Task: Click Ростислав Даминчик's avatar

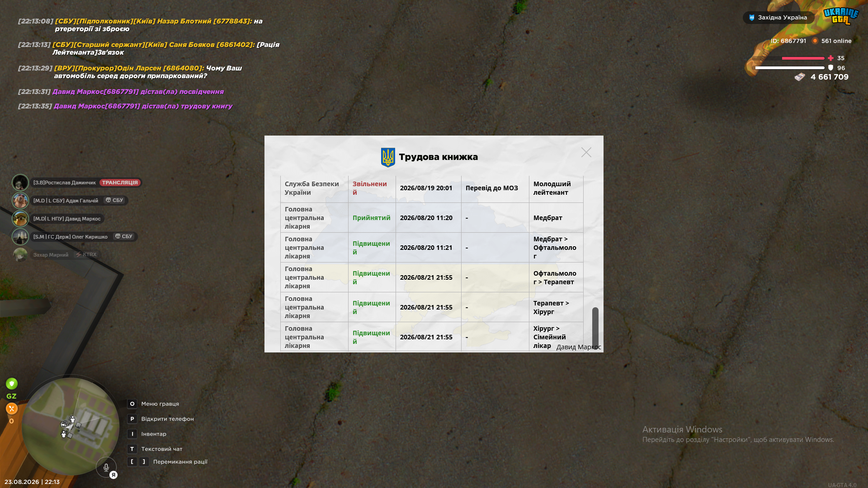Action: [20, 183]
